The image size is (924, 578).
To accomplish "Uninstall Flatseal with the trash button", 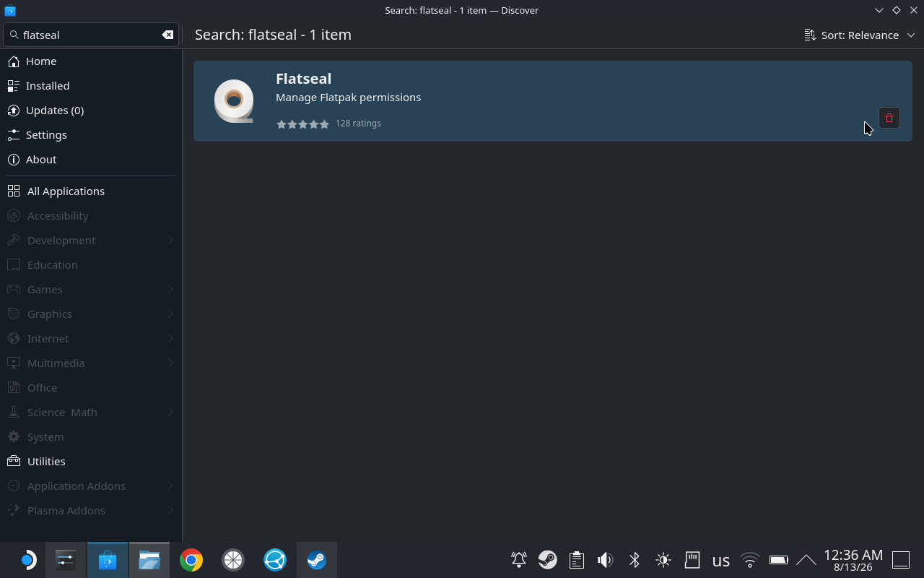I will [889, 118].
